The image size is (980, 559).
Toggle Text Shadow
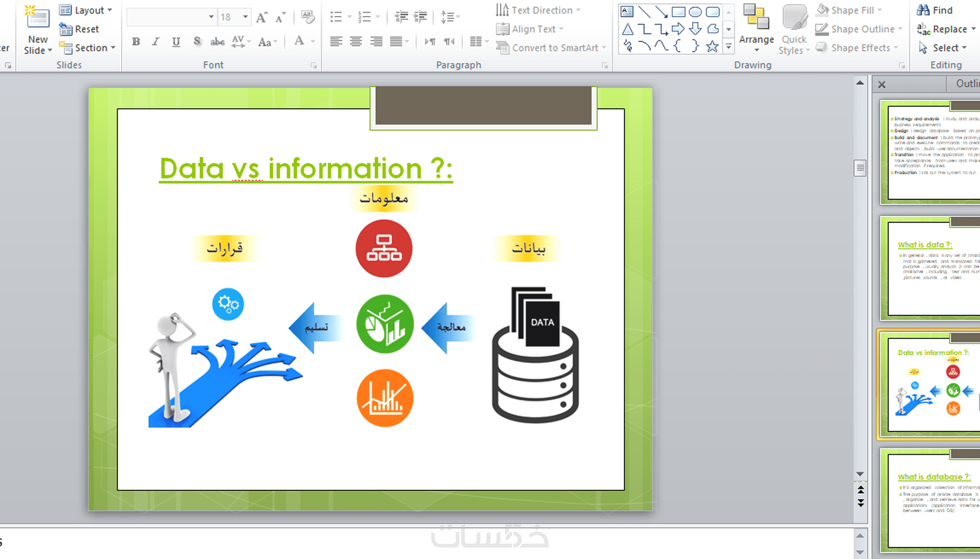(x=197, y=41)
